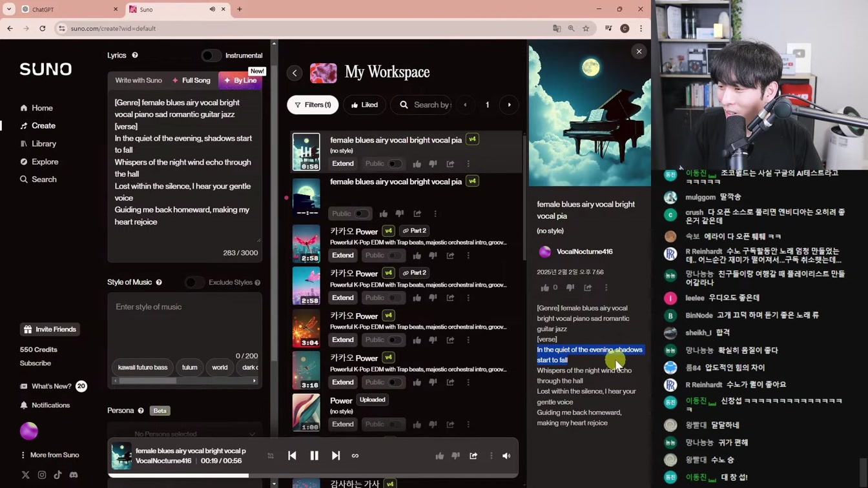This screenshot has height=488, width=868.
Task: Open more options for 0:56 female blues song
Action: pos(468,164)
